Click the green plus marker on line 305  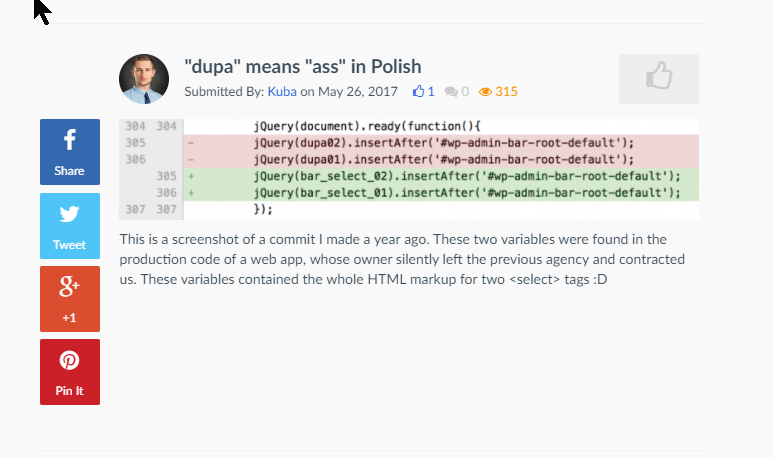(x=190, y=176)
